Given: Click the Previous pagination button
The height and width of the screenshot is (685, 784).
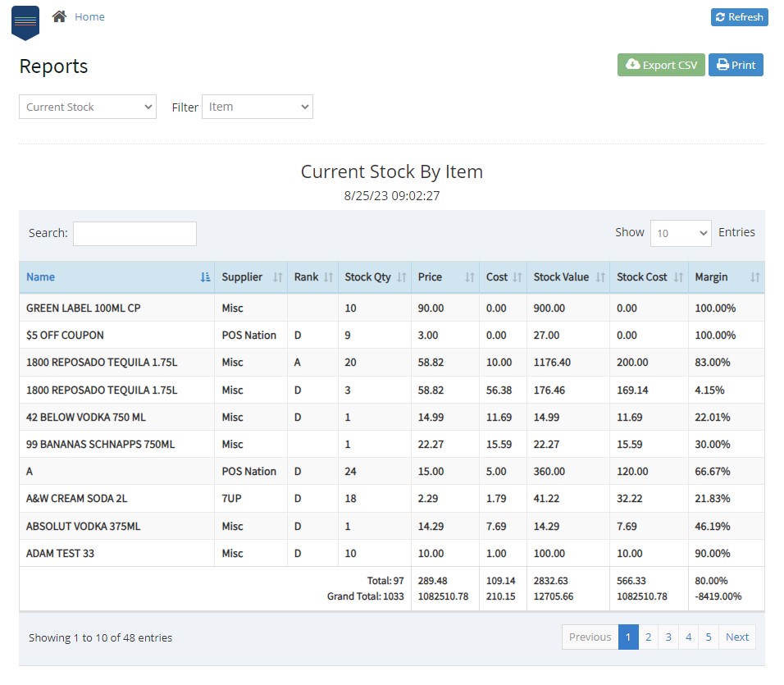Looking at the screenshot, I should coord(590,637).
